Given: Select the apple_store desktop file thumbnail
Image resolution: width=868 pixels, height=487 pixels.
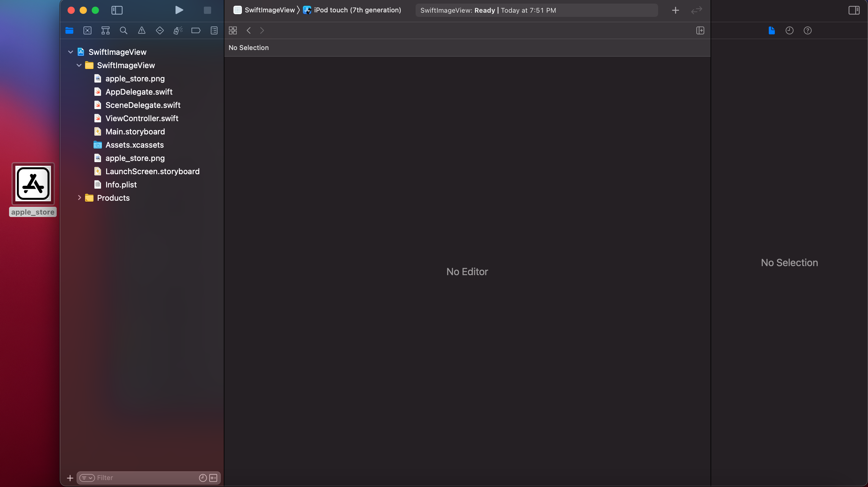Looking at the screenshot, I should click(x=33, y=184).
